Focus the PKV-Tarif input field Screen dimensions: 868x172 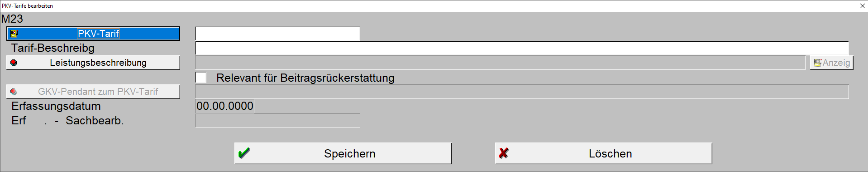tap(278, 34)
